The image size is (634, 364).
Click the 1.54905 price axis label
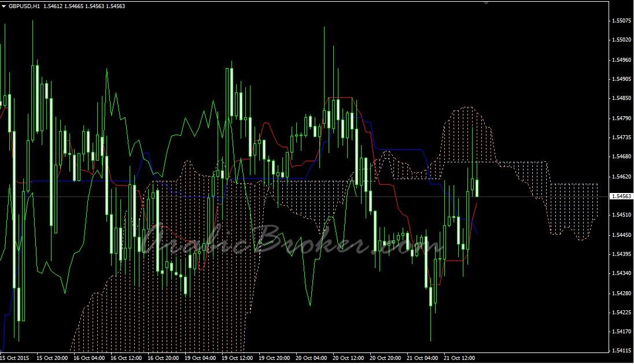pos(621,79)
